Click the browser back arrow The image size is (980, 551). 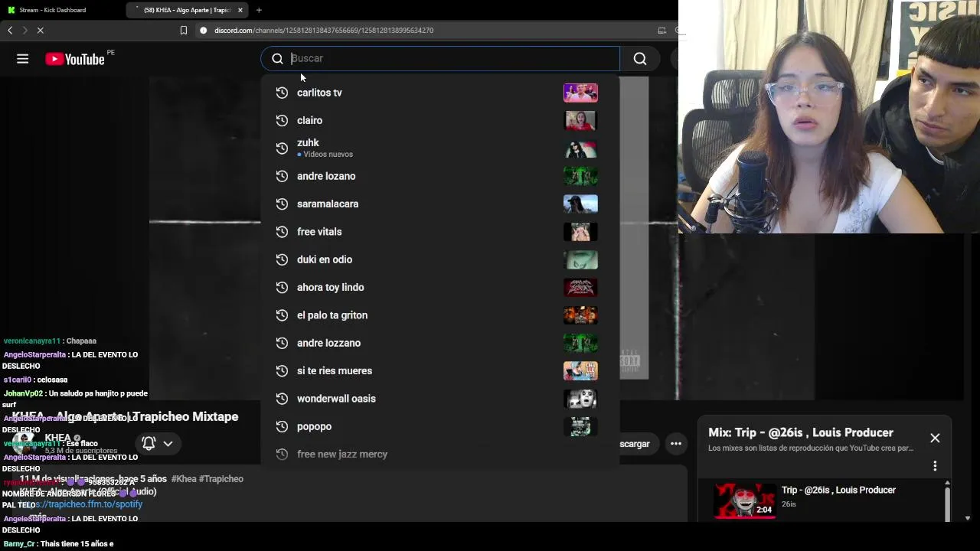pyautogui.click(x=10, y=30)
